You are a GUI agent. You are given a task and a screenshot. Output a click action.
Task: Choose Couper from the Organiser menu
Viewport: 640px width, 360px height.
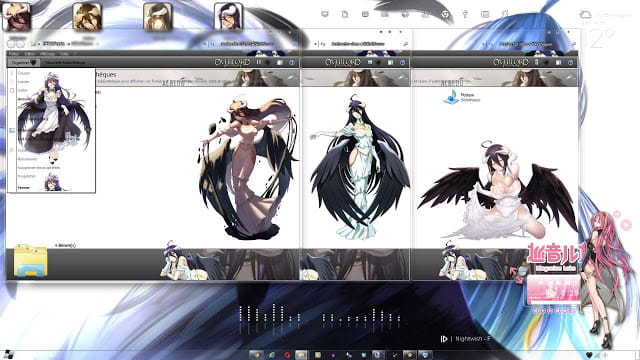click(x=24, y=73)
